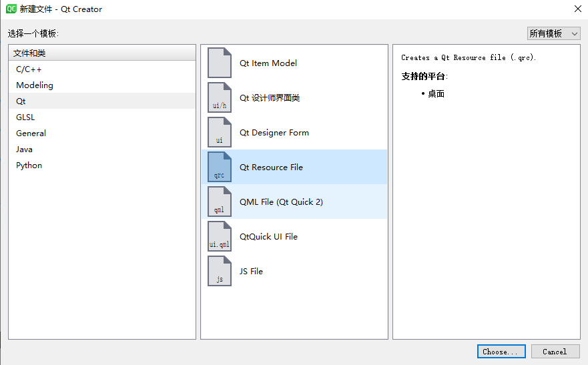Click the Cancel button
Image resolution: width=588 pixels, height=365 pixels.
555,352
